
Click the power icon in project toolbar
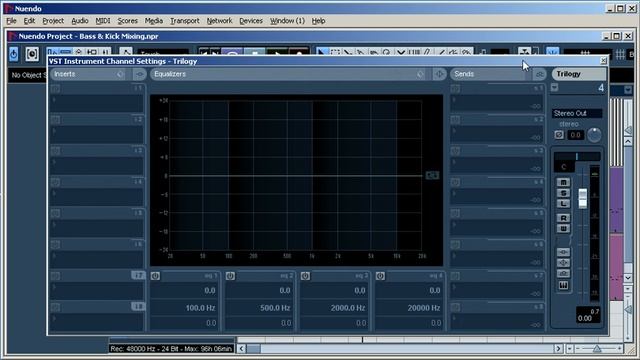point(13,54)
